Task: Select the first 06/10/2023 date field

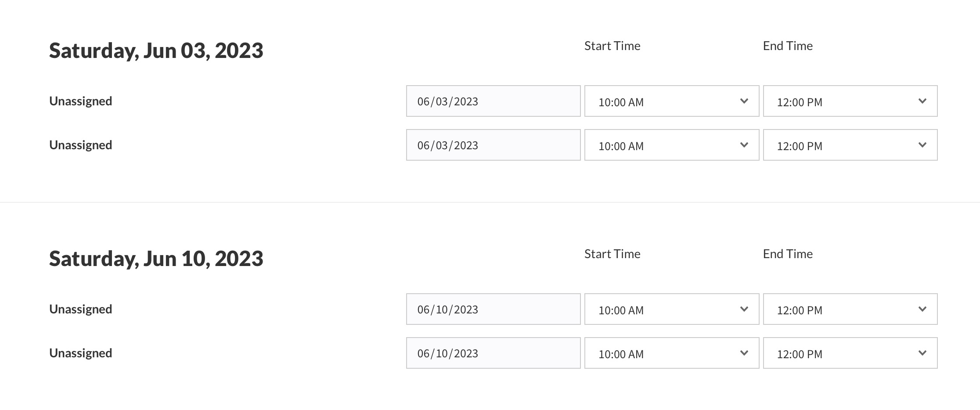Action: click(x=493, y=309)
